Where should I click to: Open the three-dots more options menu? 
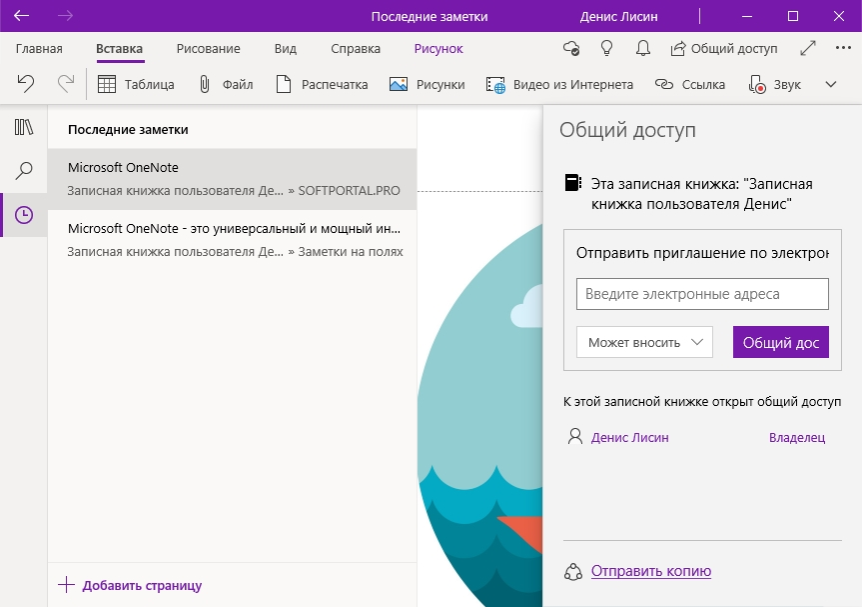(842, 48)
